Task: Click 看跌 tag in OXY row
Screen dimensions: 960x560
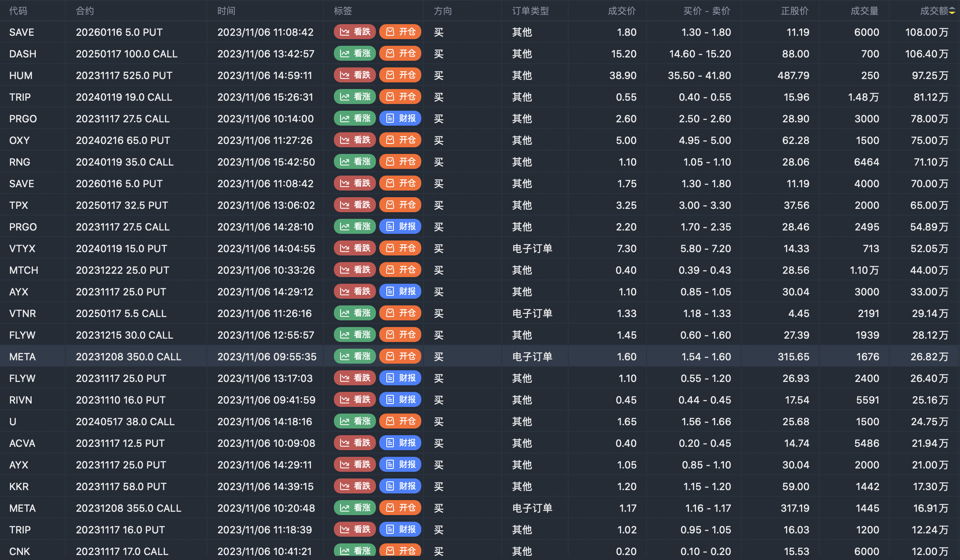Action: pos(355,140)
